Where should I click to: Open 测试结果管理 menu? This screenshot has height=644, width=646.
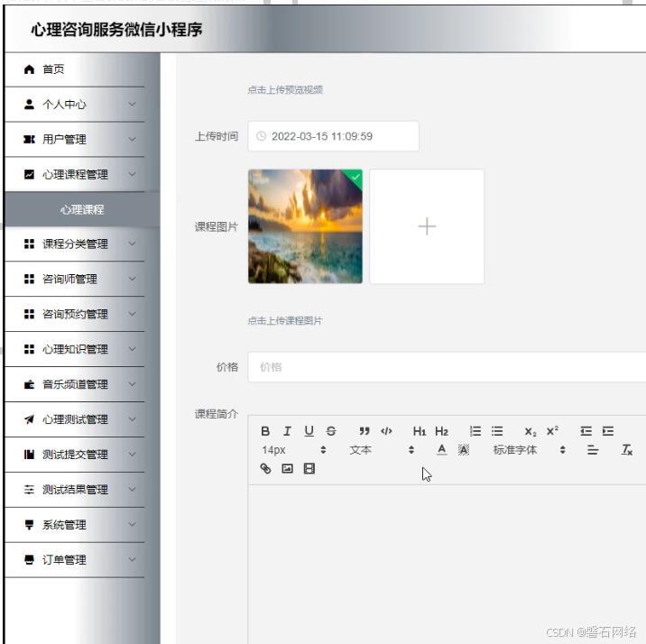[x=75, y=489]
